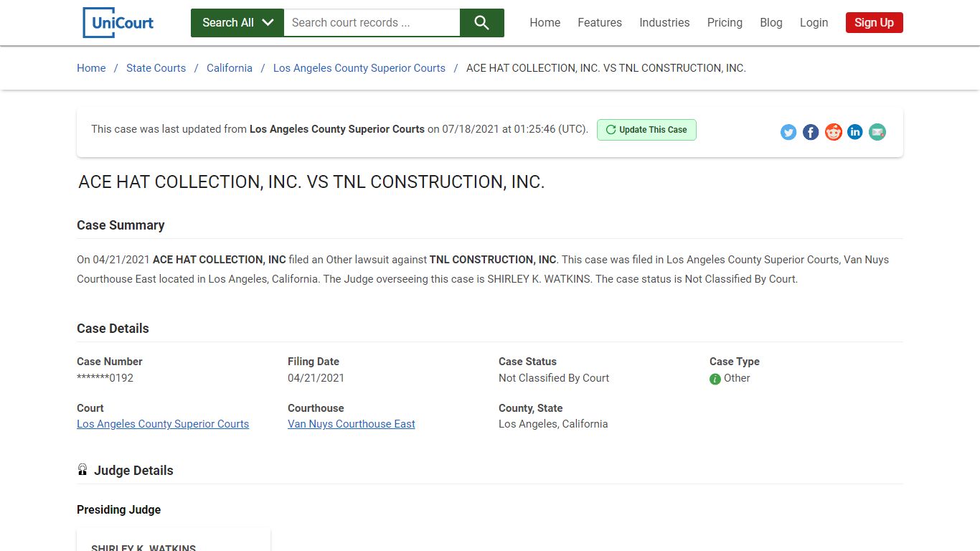This screenshot has height=551, width=980.
Task: Click the judge headset icon
Action: pos(83,470)
